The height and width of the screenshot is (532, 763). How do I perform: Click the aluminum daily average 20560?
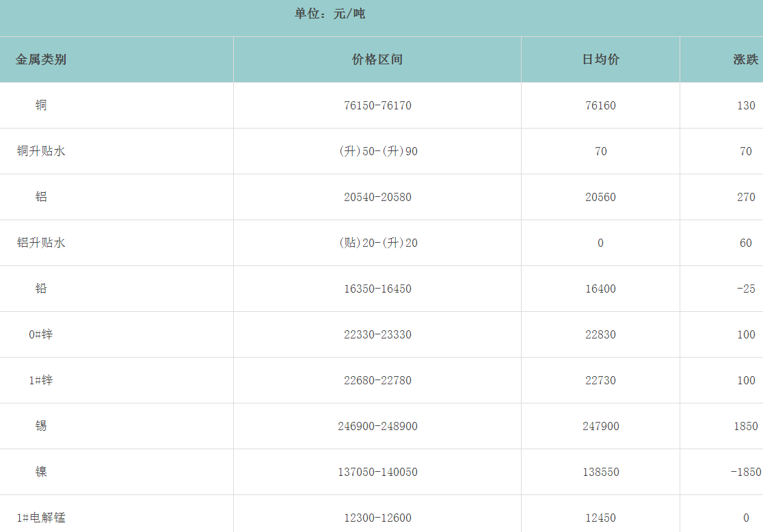point(600,197)
